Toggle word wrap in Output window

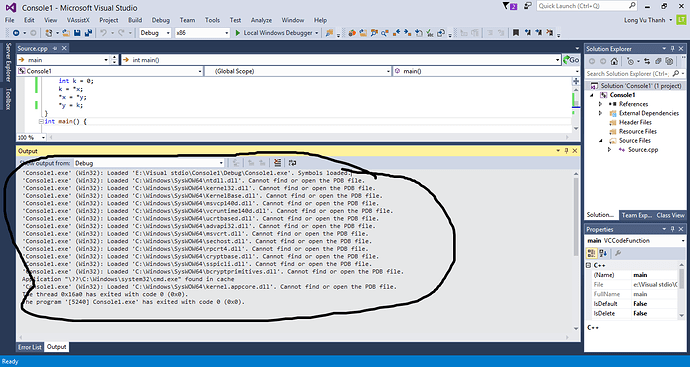tap(292, 163)
